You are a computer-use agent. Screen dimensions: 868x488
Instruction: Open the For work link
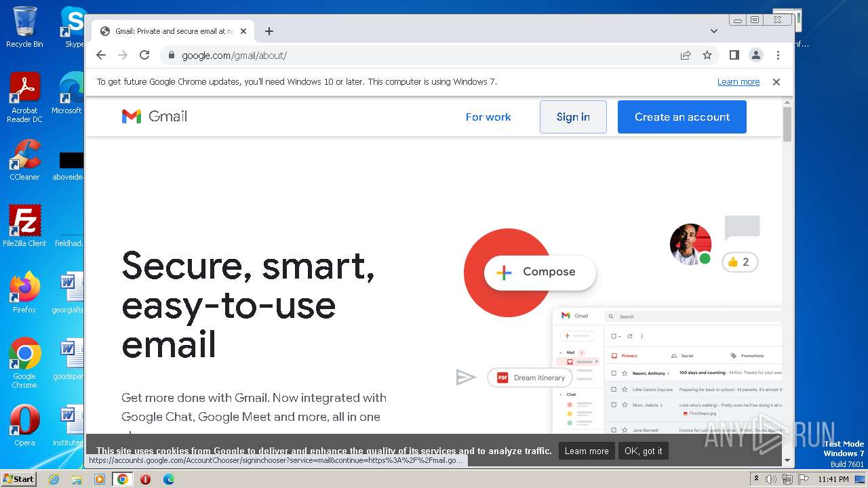tap(488, 117)
